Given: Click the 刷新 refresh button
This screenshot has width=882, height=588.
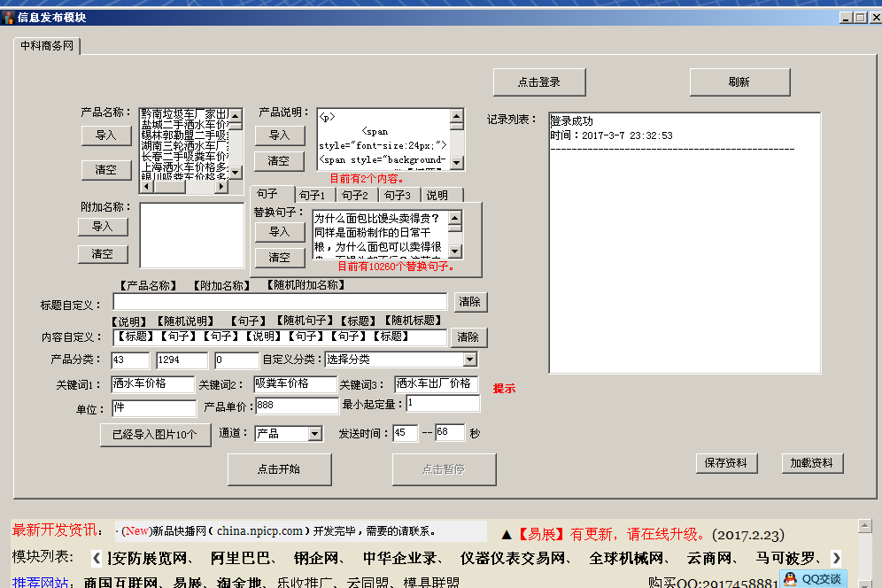Looking at the screenshot, I should (739, 82).
